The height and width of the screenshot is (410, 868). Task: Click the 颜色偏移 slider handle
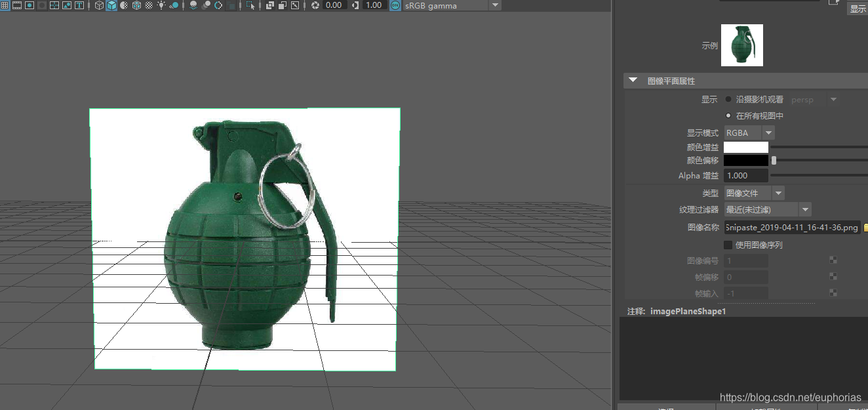click(774, 160)
